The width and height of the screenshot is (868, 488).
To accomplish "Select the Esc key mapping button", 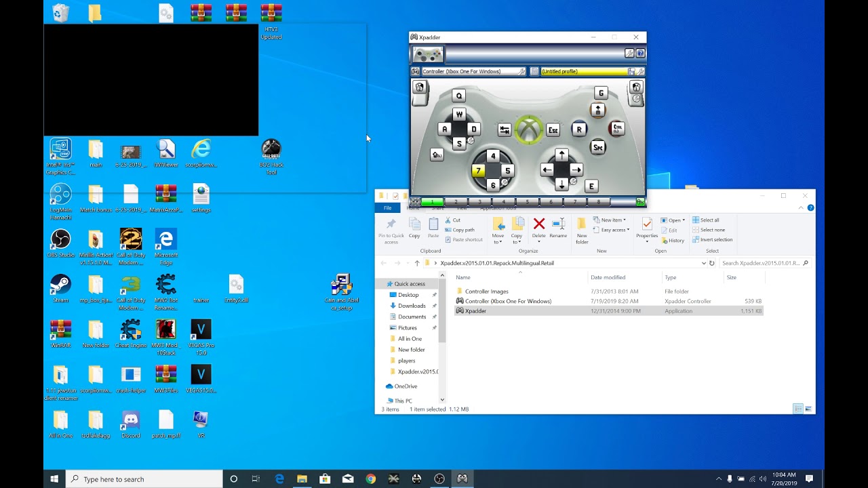I will click(x=553, y=130).
